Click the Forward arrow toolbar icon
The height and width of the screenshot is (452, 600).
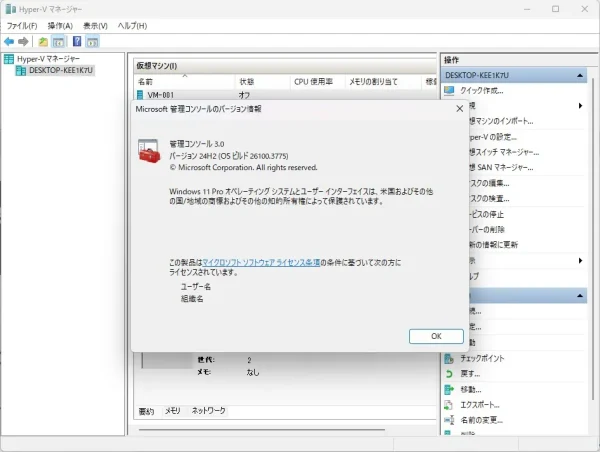pyautogui.click(x=23, y=41)
